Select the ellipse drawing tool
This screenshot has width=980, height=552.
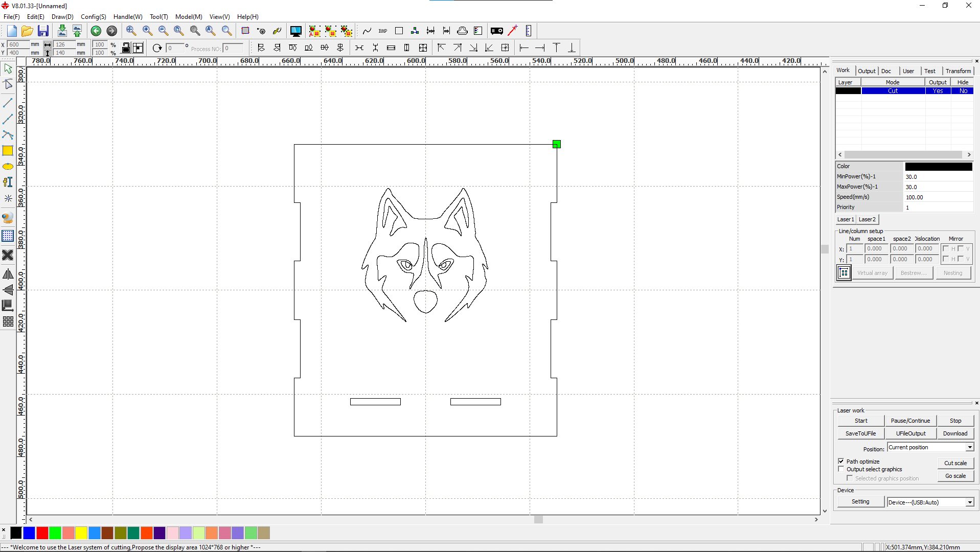pyautogui.click(x=8, y=167)
